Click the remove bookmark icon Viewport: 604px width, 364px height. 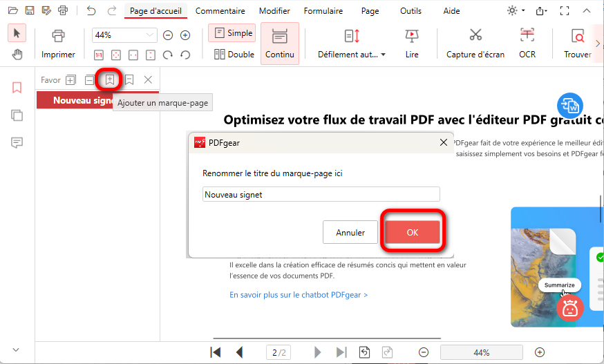pyautogui.click(x=129, y=79)
